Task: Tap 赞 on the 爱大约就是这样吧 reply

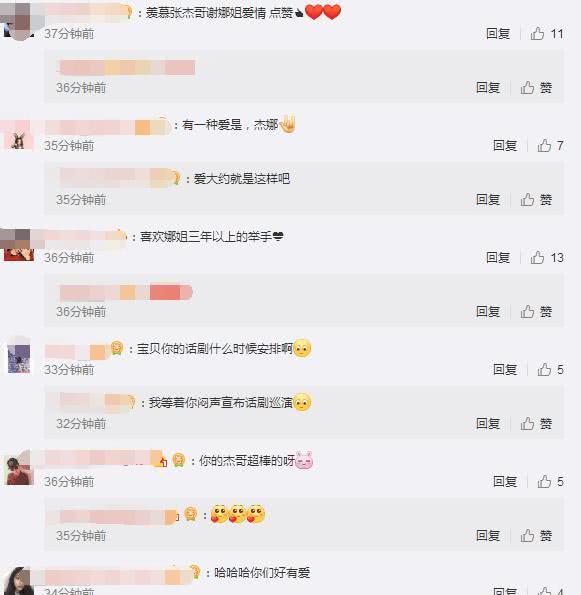Action: (536, 200)
